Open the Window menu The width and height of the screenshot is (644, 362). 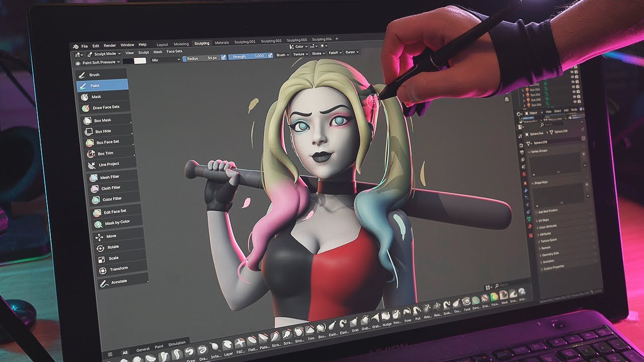127,45
